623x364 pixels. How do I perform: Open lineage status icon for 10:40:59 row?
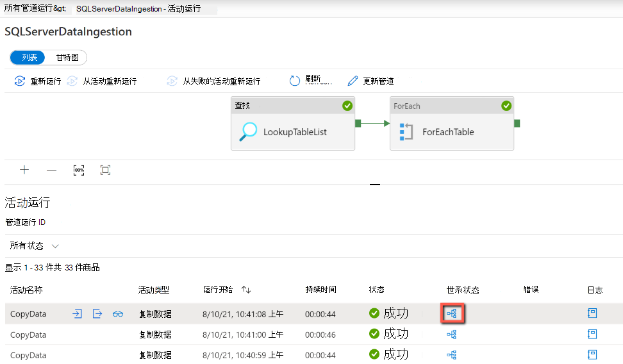pos(452,355)
